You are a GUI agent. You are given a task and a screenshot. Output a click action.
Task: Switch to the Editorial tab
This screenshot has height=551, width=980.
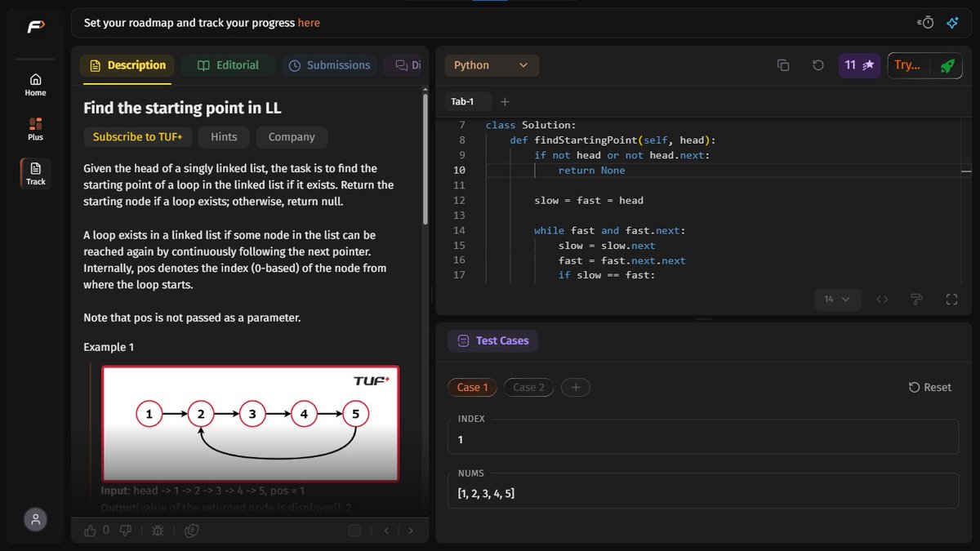(228, 65)
